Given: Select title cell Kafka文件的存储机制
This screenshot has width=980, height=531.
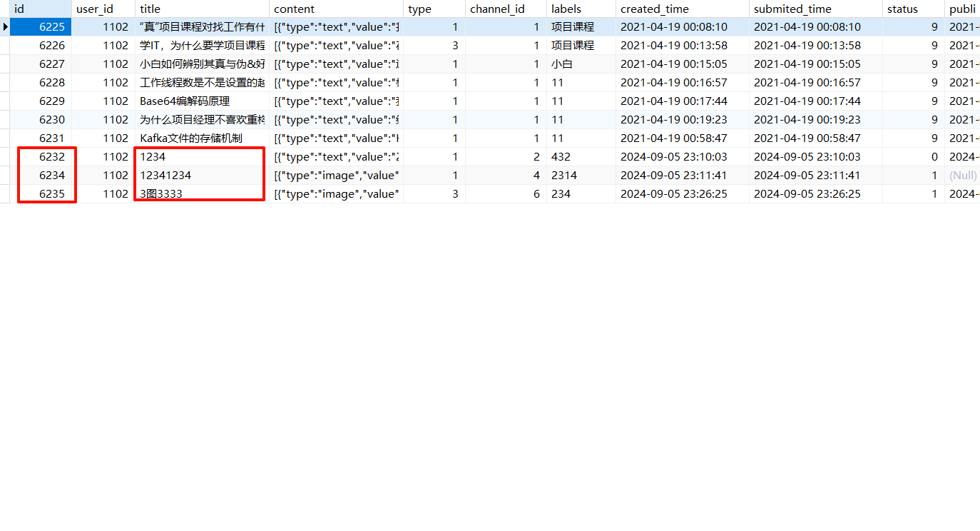Looking at the screenshot, I should click(x=202, y=138).
